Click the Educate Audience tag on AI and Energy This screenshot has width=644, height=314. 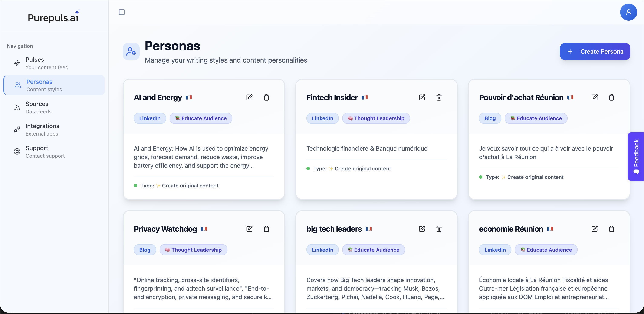[x=201, y=118]
